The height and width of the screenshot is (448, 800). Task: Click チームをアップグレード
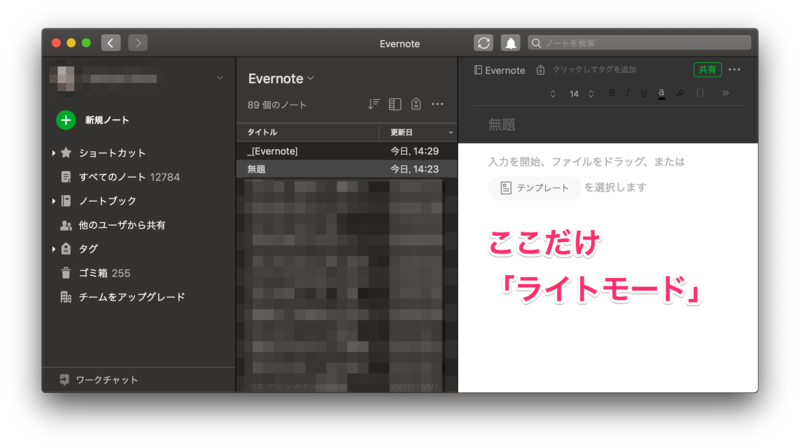pyautogui.click(x=122, y=297)
